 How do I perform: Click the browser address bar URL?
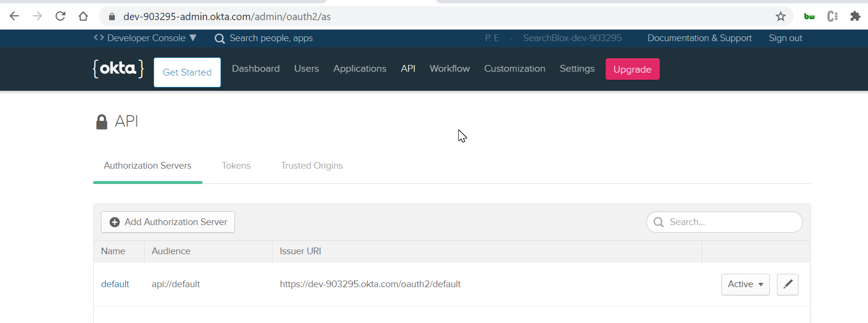click(227, 17)
